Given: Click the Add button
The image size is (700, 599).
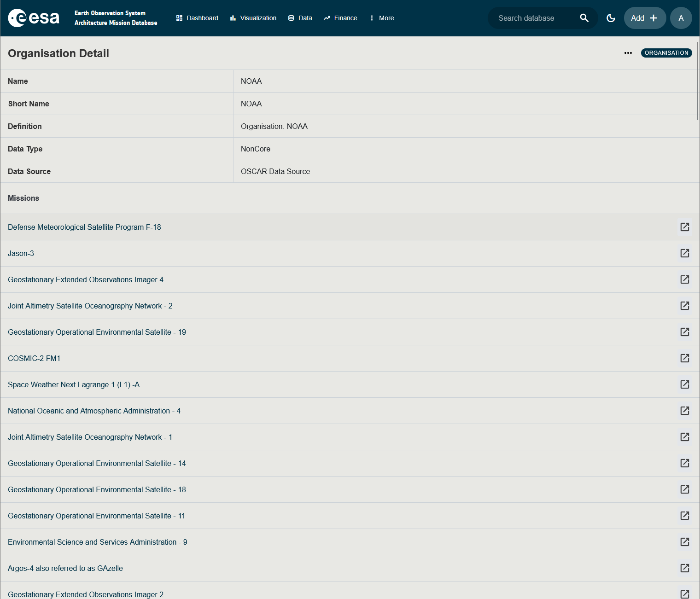Looking at the screenshot, I should tap(645, 18).
